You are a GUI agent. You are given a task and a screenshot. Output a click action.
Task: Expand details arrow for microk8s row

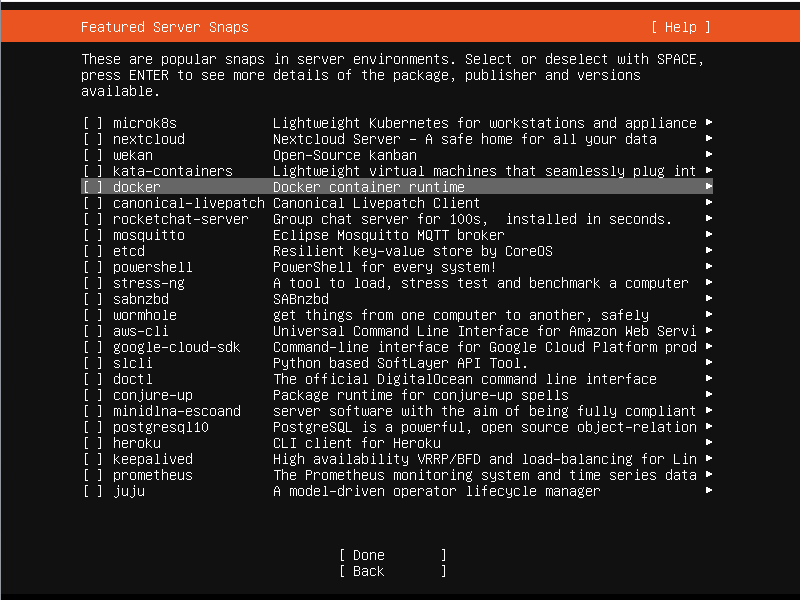pyautogui.click(x=709, y=122)
